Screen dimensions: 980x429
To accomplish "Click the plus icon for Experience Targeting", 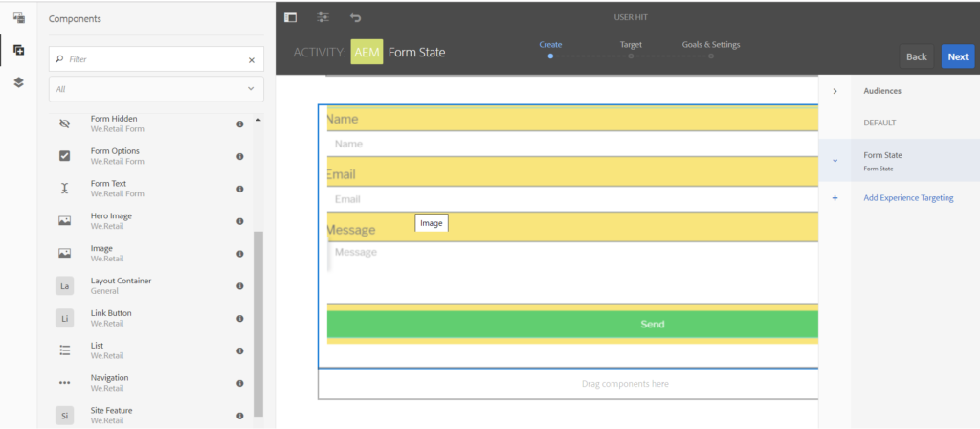I will point(835,198).
